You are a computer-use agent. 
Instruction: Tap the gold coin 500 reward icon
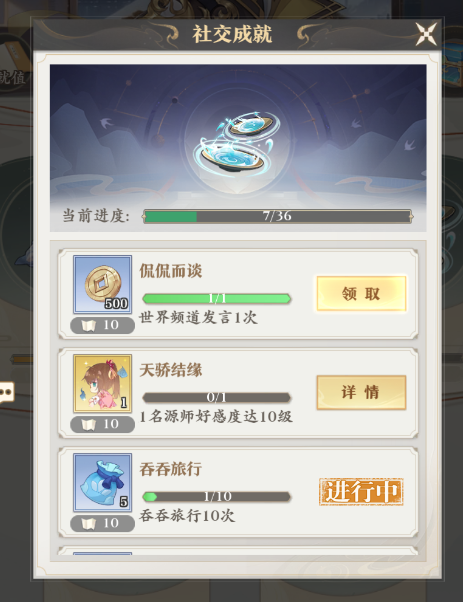click(x=103, y=284)
